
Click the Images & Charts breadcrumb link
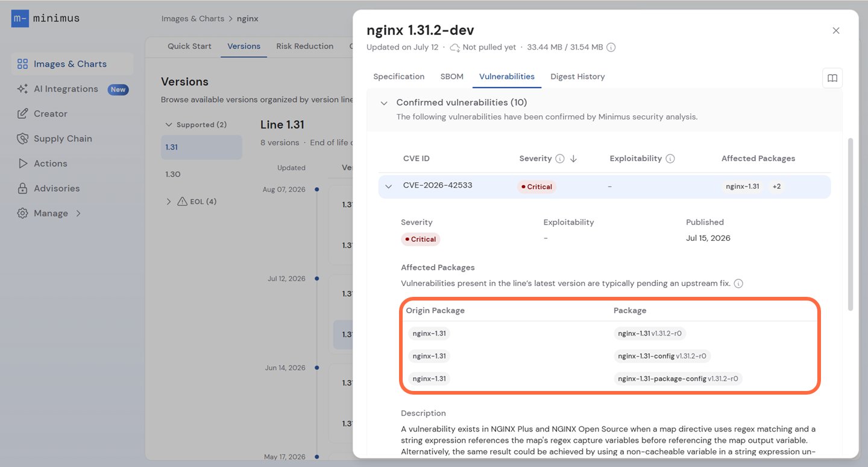pos(192,19)
